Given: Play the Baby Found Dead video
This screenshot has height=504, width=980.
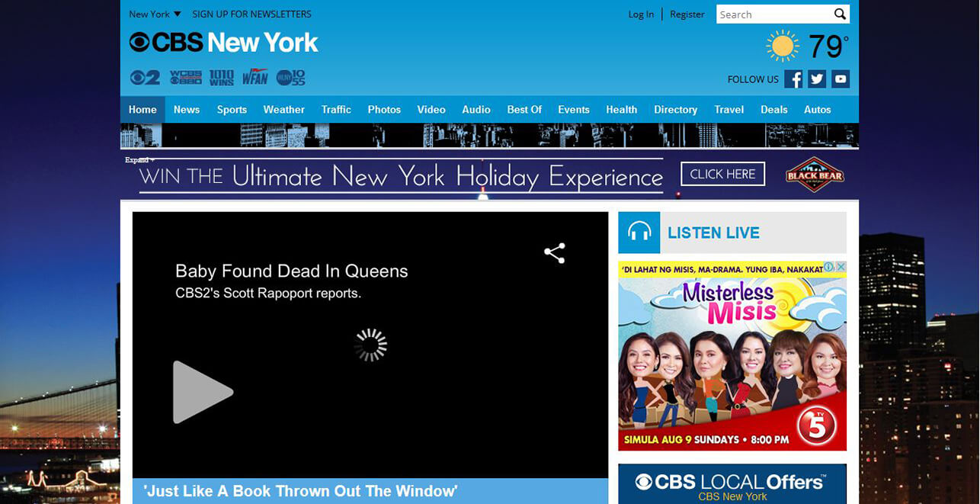Looking at the screenshot, I should click(x=203, y=392).
